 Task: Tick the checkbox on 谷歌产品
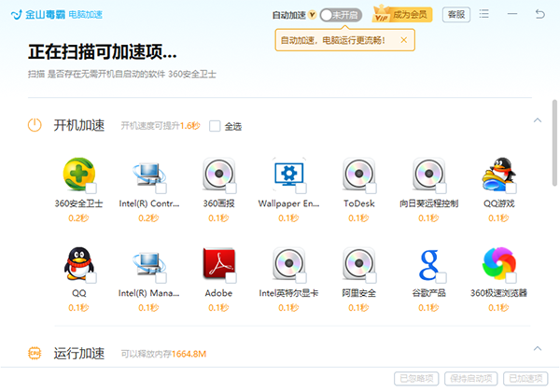441,278
